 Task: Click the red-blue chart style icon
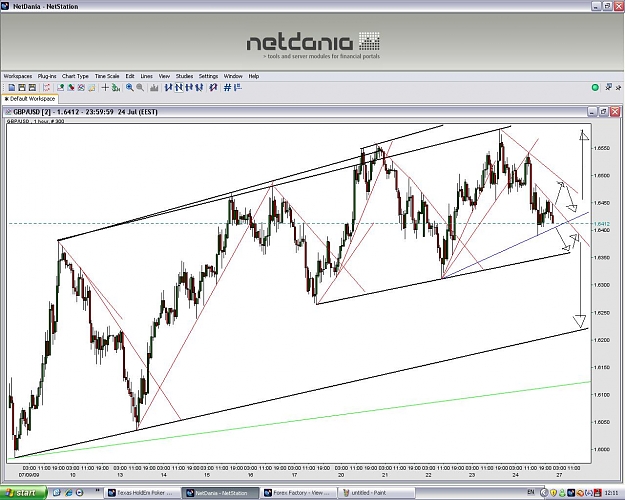click(x=213, y=87)
